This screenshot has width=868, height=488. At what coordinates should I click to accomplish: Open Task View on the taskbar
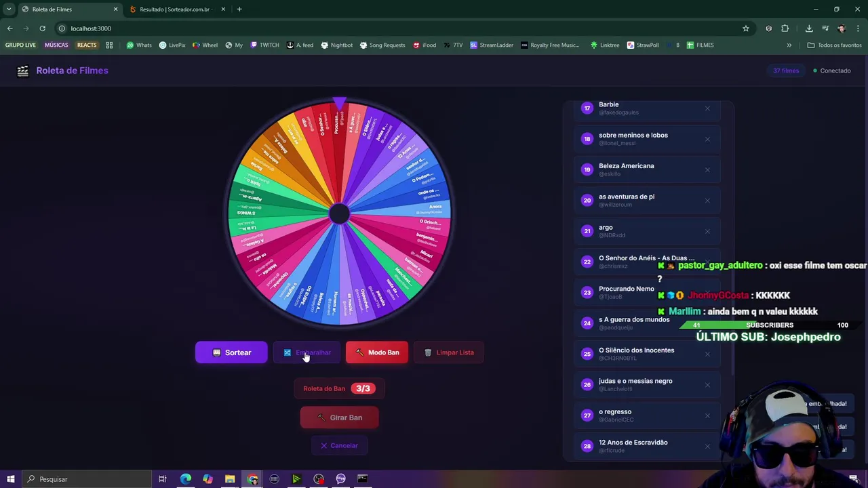click(x=163, y=479)
